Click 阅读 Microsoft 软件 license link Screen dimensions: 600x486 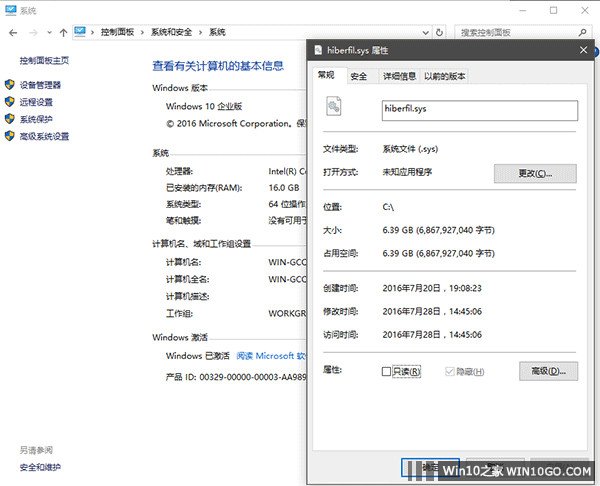(271, 356)
